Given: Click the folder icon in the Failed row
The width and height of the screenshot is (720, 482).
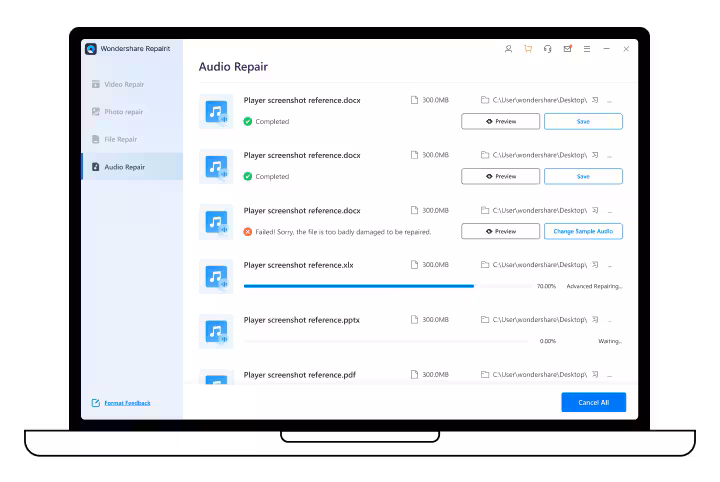Looking at the screenshot, I should click(x=484, y=210).
